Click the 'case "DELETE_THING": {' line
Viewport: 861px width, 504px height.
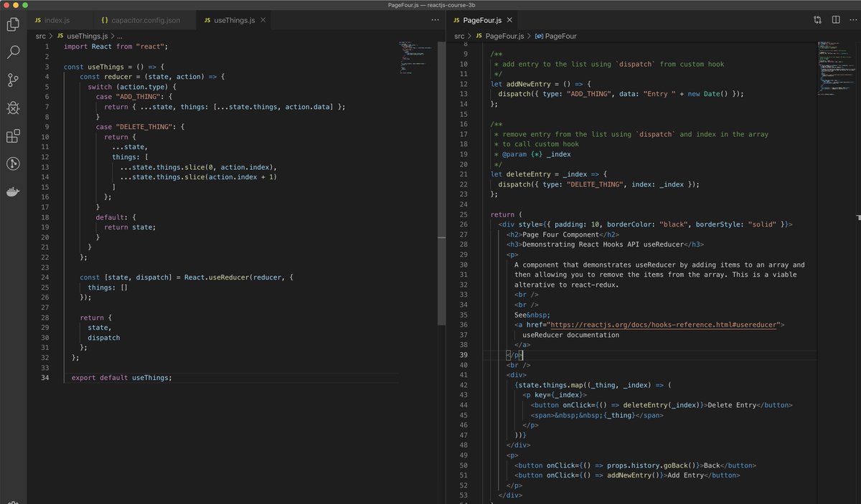click(x=141, y=127)
